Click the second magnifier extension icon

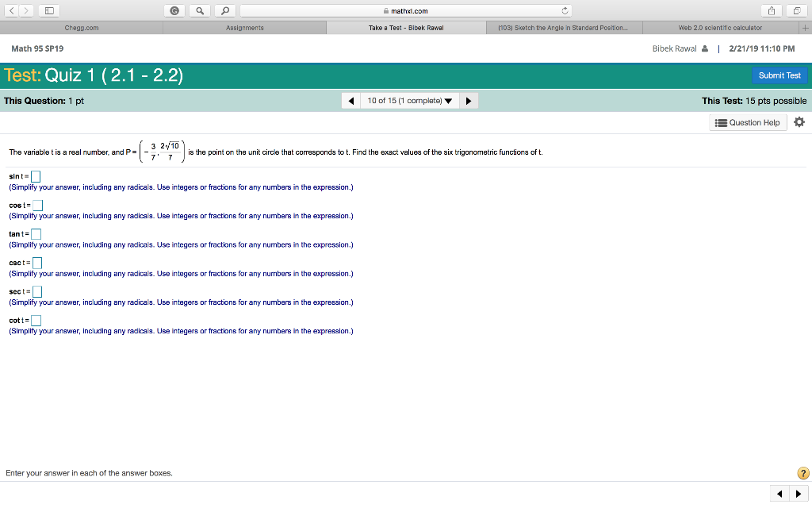224,10
